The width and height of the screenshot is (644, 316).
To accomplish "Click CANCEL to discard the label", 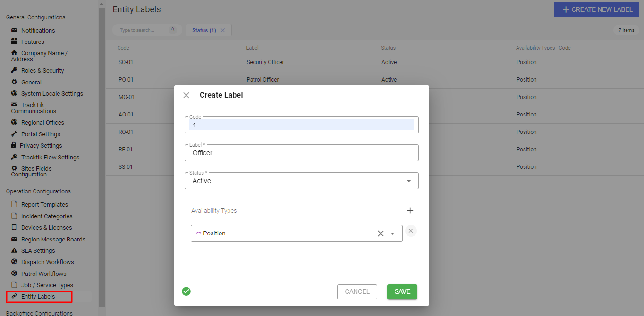I will point(357,291).
